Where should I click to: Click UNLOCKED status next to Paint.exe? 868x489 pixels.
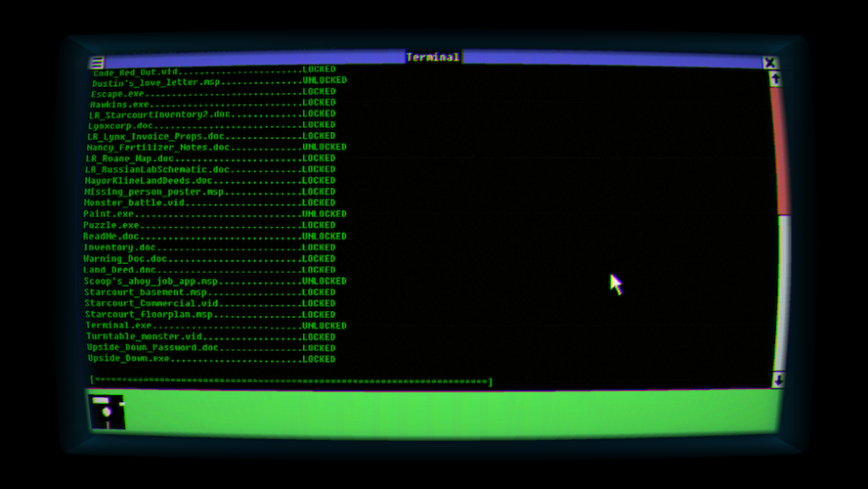324,213
